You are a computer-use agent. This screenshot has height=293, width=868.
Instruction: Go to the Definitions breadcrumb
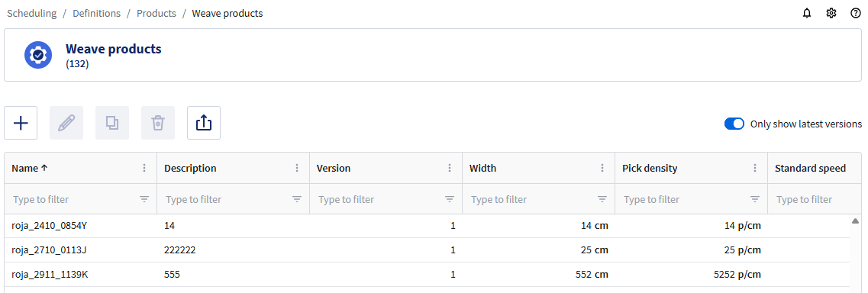click(x=96, y=13)
